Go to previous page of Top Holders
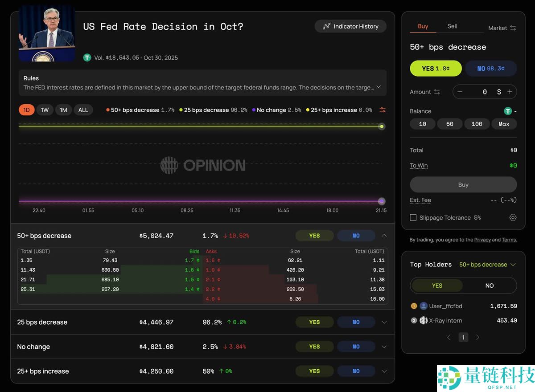535x392 pixels. (x=449, y=338)
